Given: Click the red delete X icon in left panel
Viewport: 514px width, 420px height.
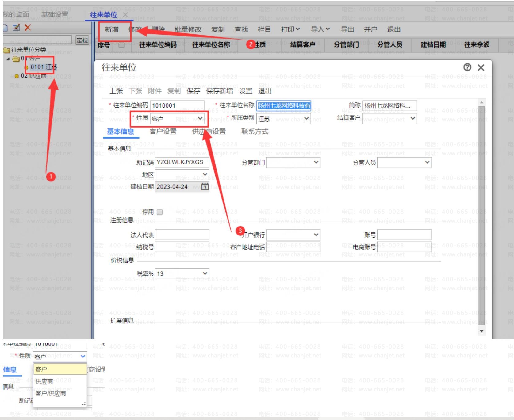Looking at the screenshot, I should 28,28.
